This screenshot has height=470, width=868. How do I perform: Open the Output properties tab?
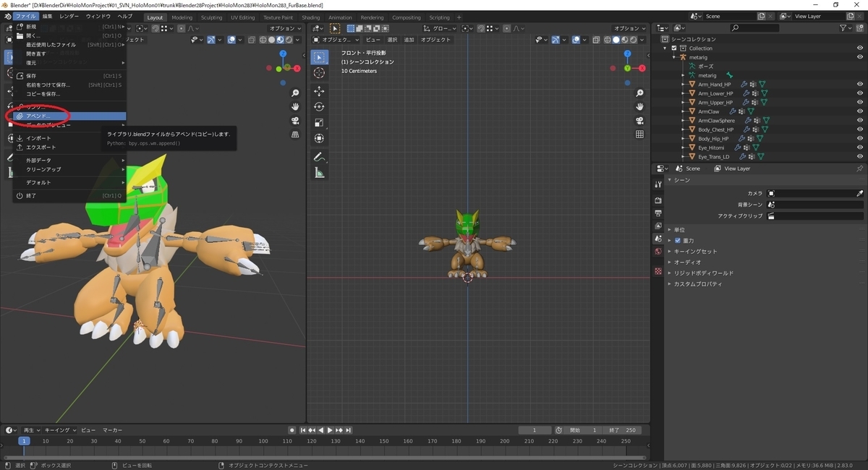(x=658, y=213)
